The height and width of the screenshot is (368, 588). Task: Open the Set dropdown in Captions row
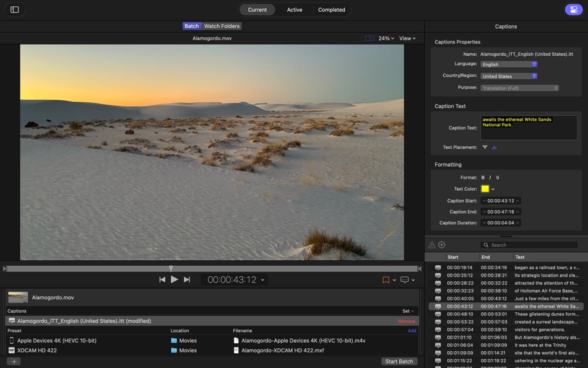pyautogui.click(x=408, y=311)
